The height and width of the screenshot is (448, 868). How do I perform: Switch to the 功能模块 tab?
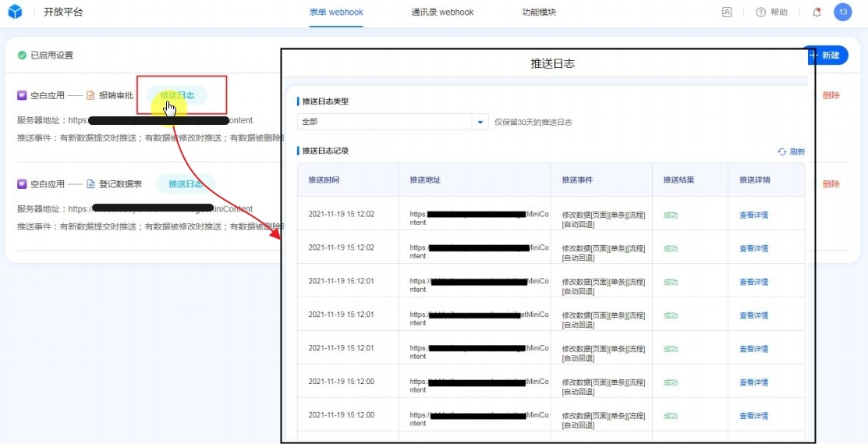[539, 12]
